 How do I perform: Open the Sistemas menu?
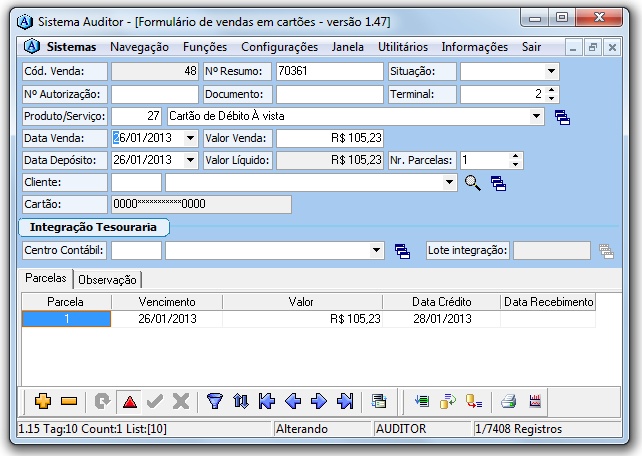tap(71, 47)
